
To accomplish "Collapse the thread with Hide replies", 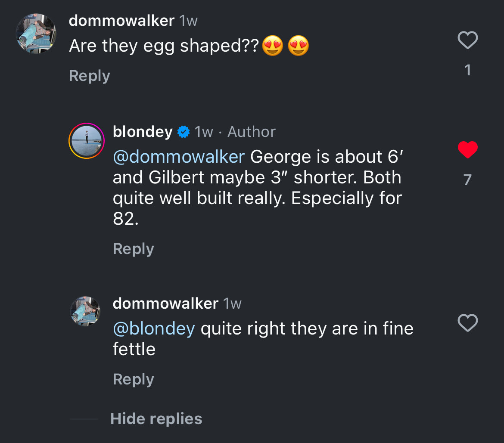I will pos(156,419).
